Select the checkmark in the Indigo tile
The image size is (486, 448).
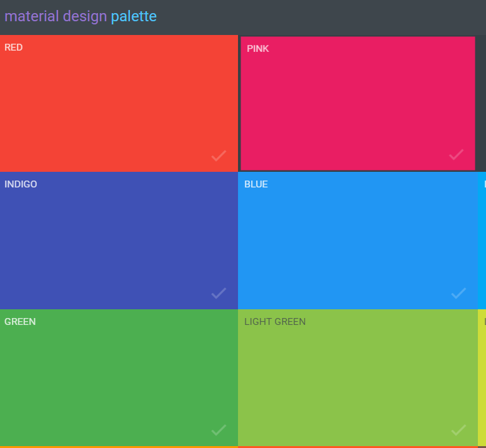[x=219, y=293]
